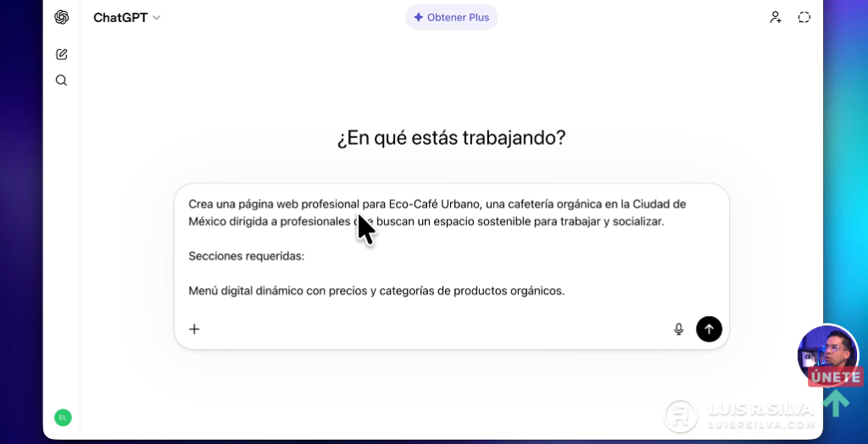Click the heading '¿En qué estás trabajando?'
This screenshot has height=444, width=868.
pyautogui.click(x=452, y=137)
